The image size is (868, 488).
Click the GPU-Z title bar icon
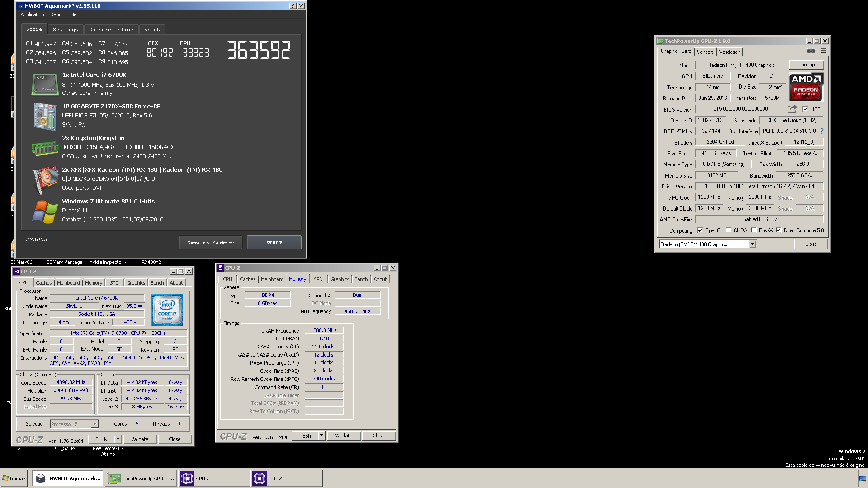[x=660, y=41]
